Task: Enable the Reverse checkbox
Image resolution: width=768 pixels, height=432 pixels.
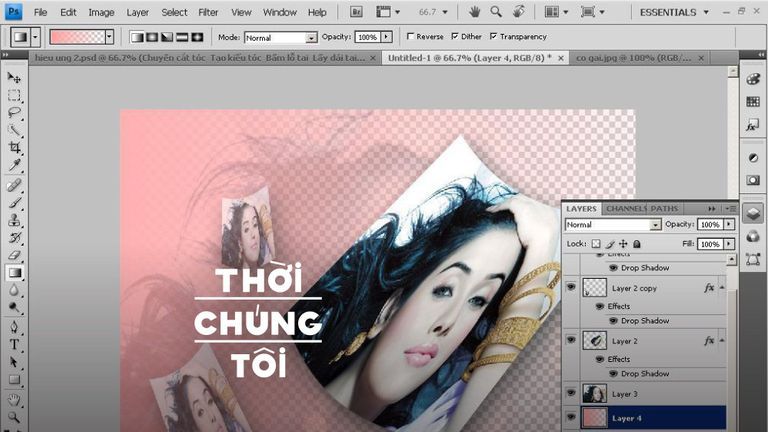Action: pyautogui.click(x=410, y=36)
